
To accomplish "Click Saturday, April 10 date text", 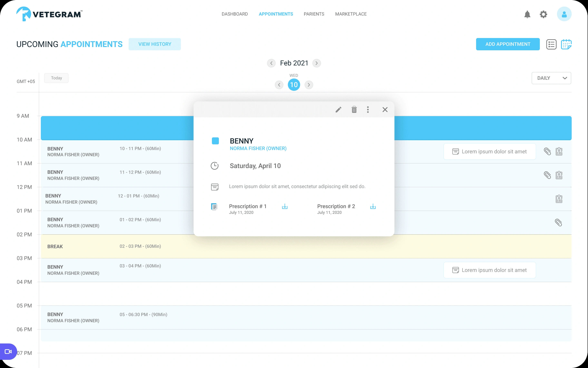I will [x=255, y=166].
